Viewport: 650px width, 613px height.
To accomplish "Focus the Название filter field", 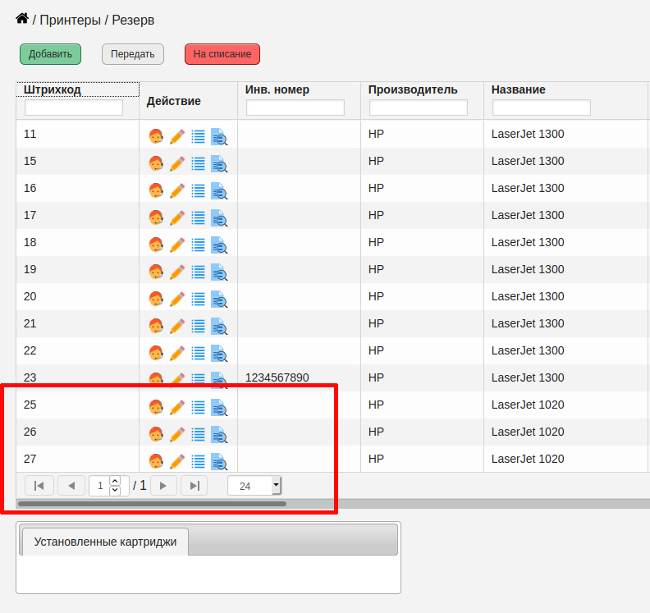I will pyautogui.click(x=541, y=107).
